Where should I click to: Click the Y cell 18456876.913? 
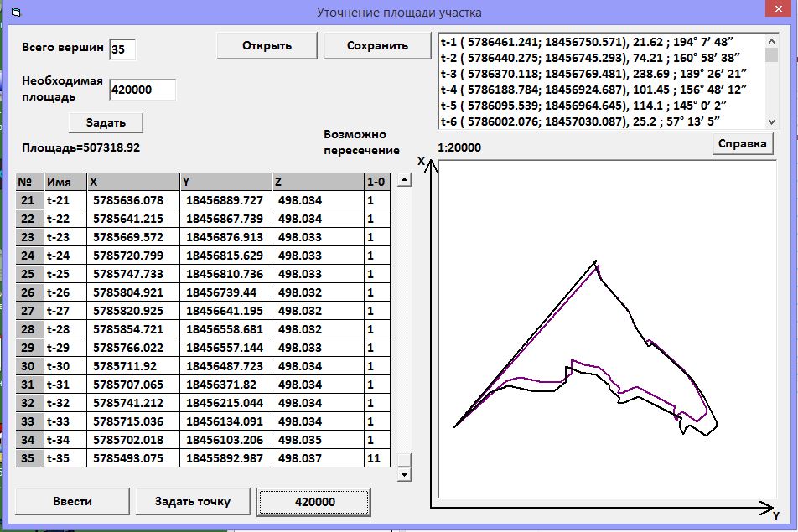tap(226, 238)
